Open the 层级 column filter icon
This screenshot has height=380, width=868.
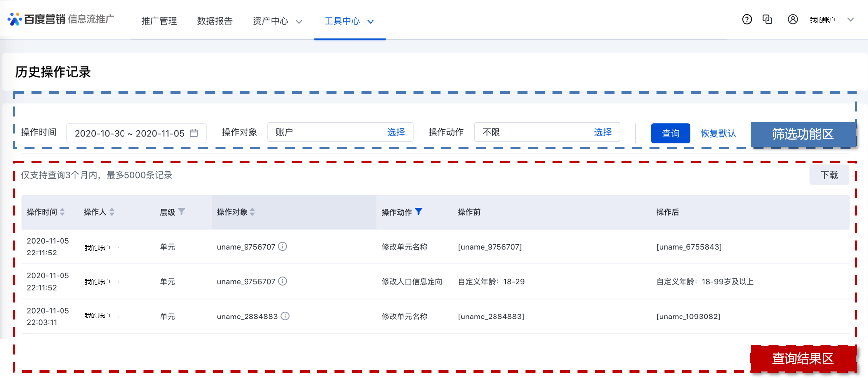(x=182, y=212)
